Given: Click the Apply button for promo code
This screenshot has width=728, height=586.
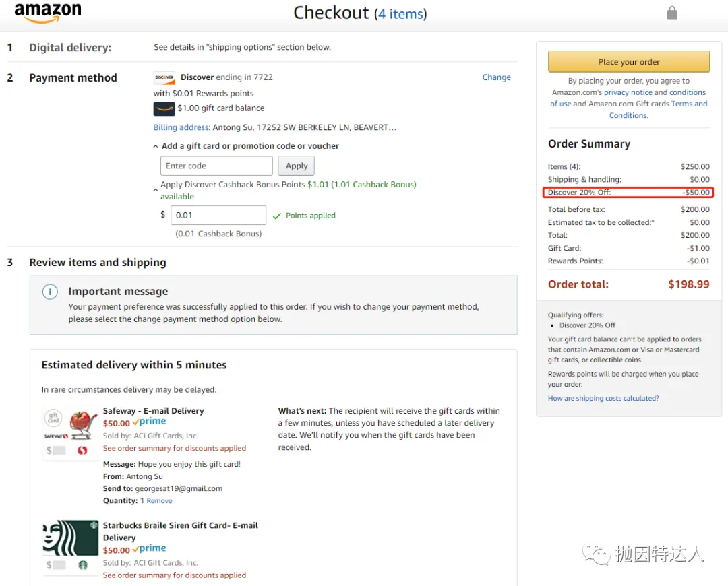Looking at the screenshot, I should pyautogui.click(x=296, y=166).
